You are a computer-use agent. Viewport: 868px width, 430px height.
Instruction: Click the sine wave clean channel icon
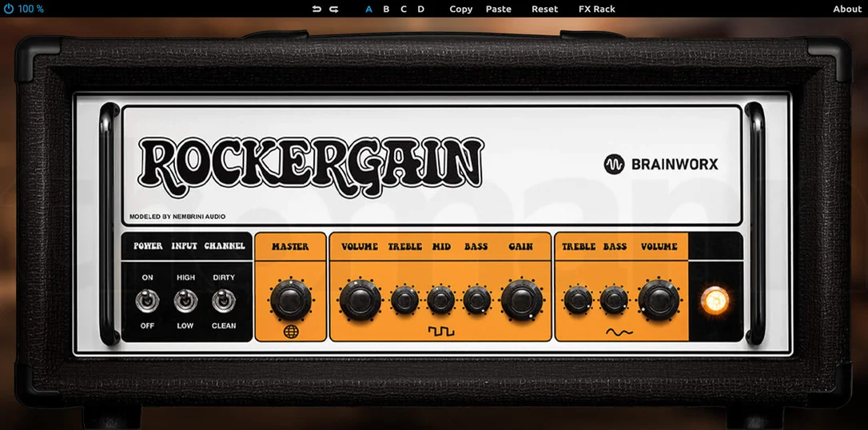coord(619,332)
